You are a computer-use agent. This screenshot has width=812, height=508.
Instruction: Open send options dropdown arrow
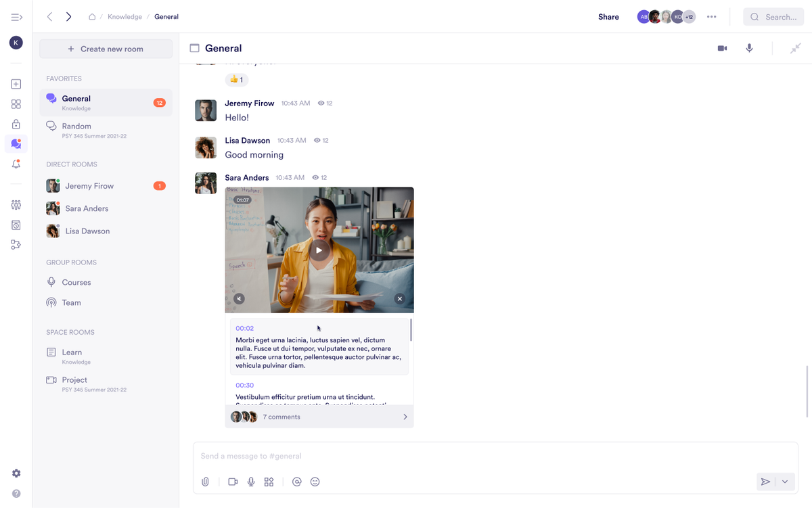click(x=785, y=482)
